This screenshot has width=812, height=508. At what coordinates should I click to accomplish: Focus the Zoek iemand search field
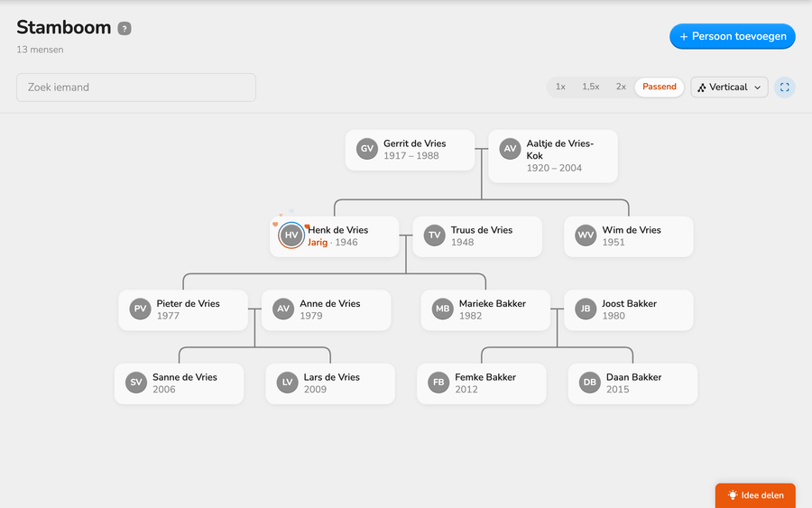pyautogui.click(x=136, y=88)
